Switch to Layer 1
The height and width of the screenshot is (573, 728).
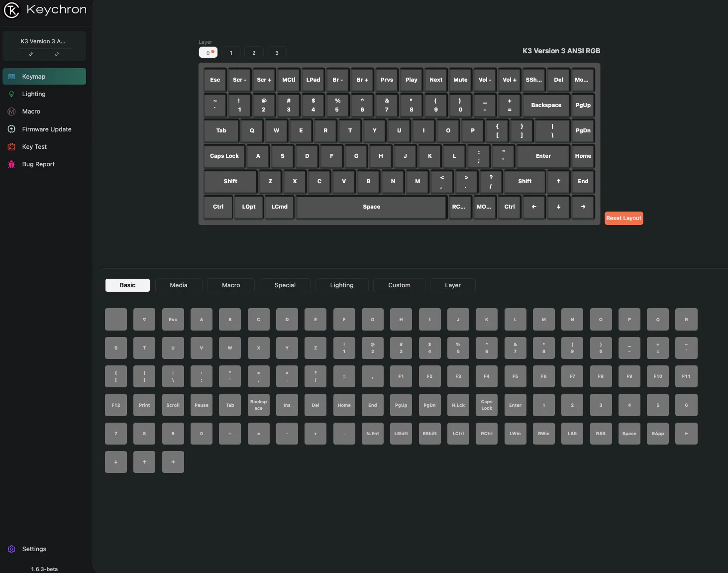[x=231, y=52]
